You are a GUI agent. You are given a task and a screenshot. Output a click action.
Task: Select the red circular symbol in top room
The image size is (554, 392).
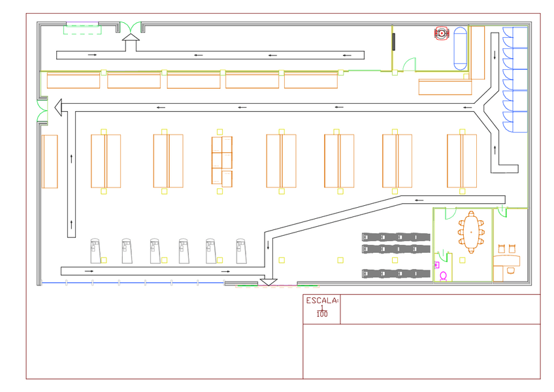pos(441,33)
